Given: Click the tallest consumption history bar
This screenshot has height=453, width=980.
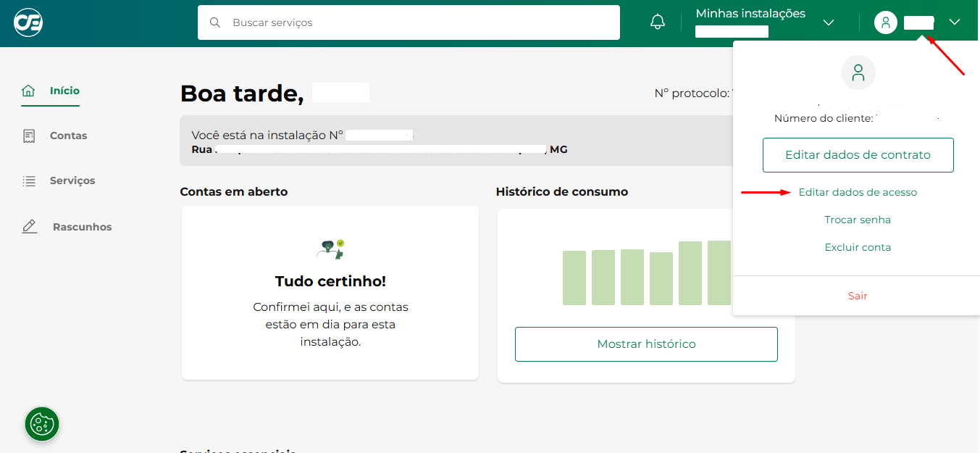Looking at the screenshot, I should 719,273.
